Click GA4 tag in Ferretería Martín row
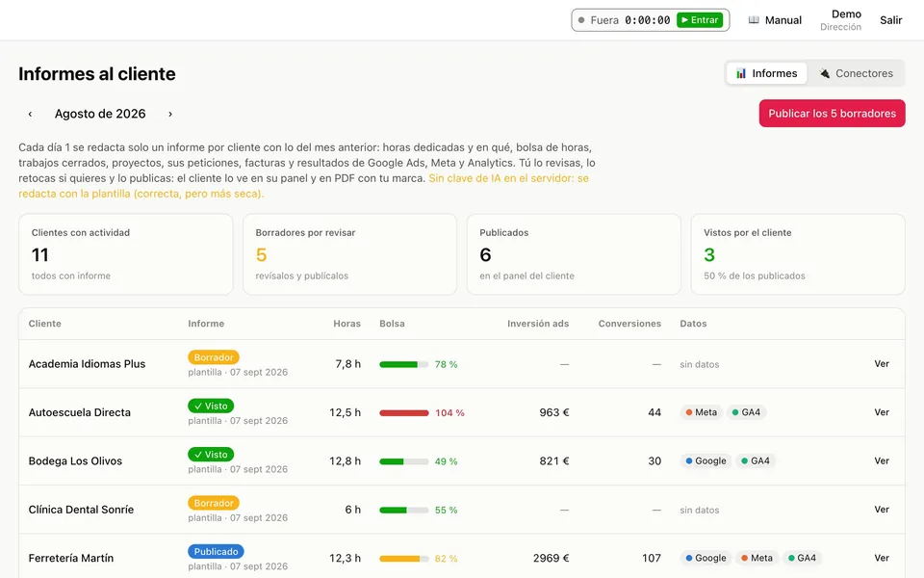The width and height of the screenshot is (924, 578). coord(802,558)
